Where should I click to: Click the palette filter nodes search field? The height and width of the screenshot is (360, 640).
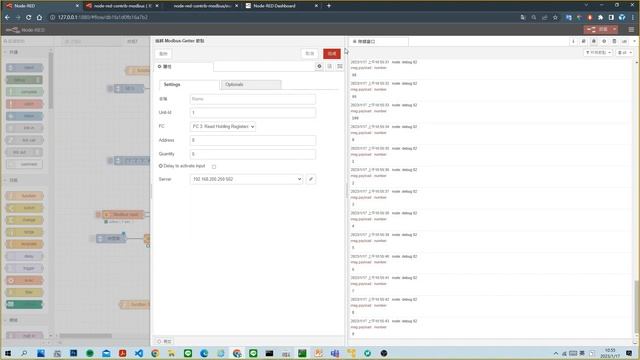pos(26,41)
